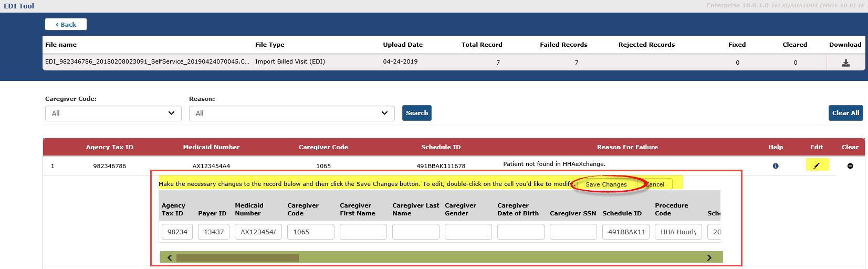Click the pencil edit icon for row 1
Image resolution: width=868 pixels, height=269 pixels.
click(x=817, y=165)
